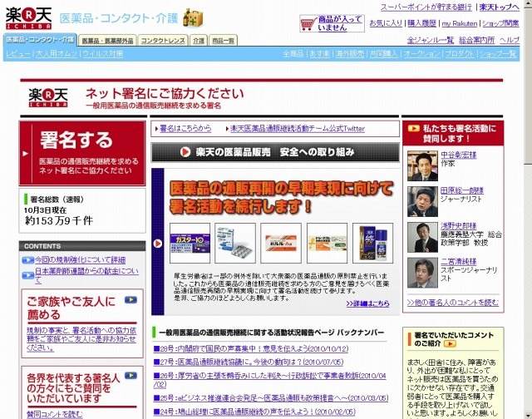
Task: Click the white arrow on 署名する button
Action: (x=25, y=154)
